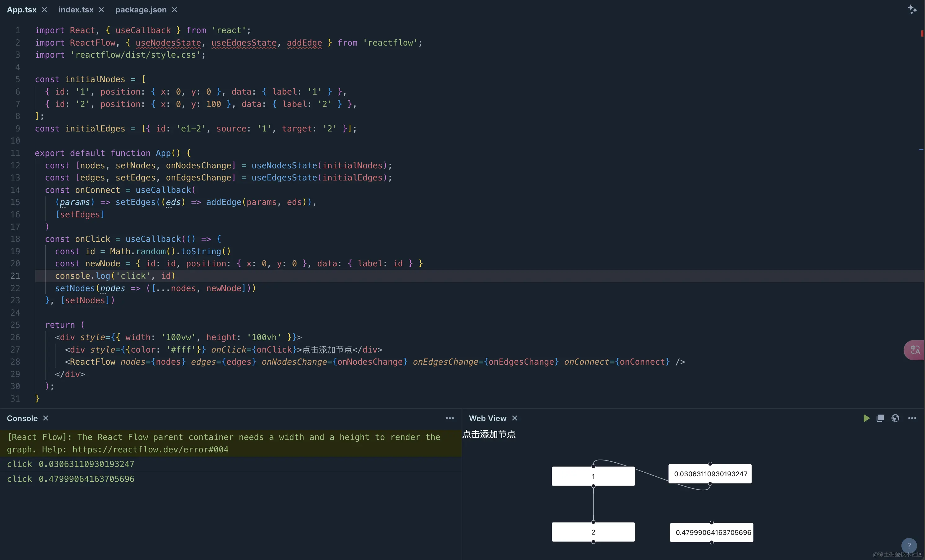
Task: Switch to the package.json tab
Action: pos(141,10)
